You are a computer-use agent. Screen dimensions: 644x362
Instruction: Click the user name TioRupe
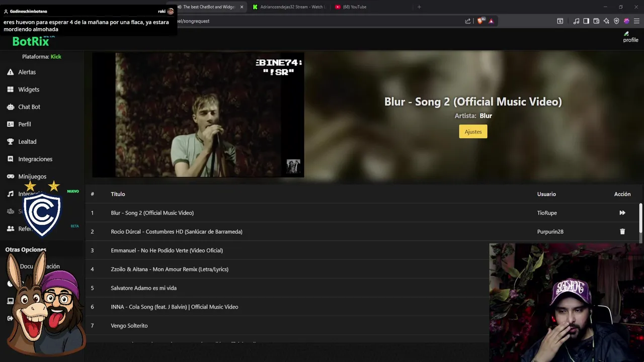[547, 213]
